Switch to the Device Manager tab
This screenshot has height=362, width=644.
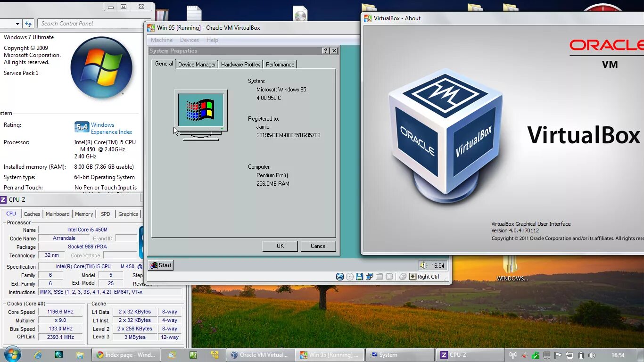pos(197,65)
